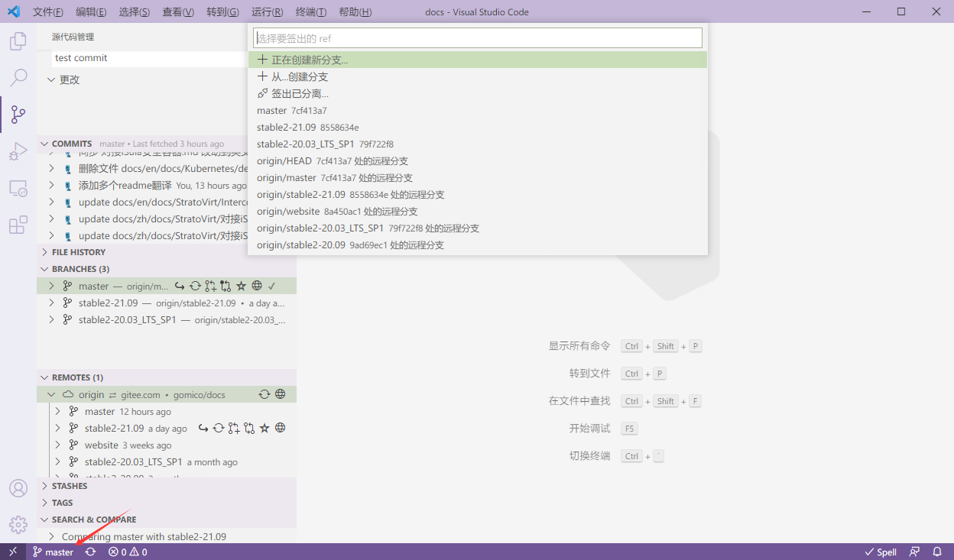This screenshot has width=954, height=560.
Task: Collapse the 更改 changes group
Action: point(51,79)
